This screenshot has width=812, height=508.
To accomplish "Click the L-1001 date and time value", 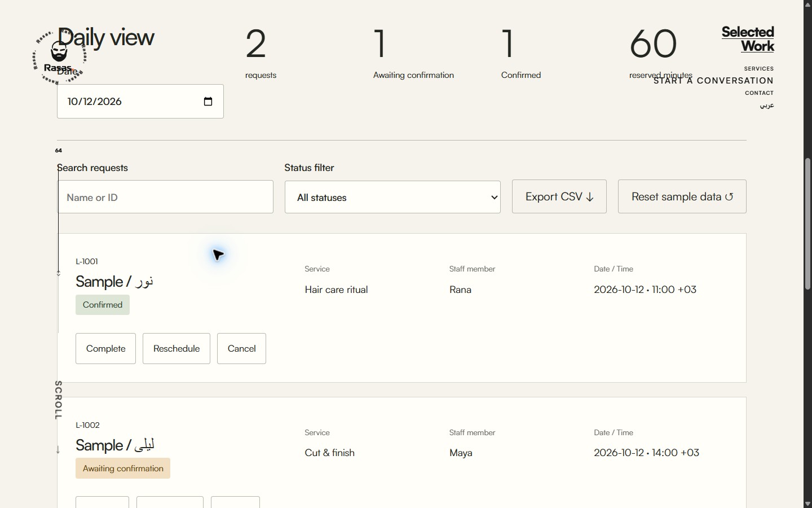I will (x=645, y=290).
